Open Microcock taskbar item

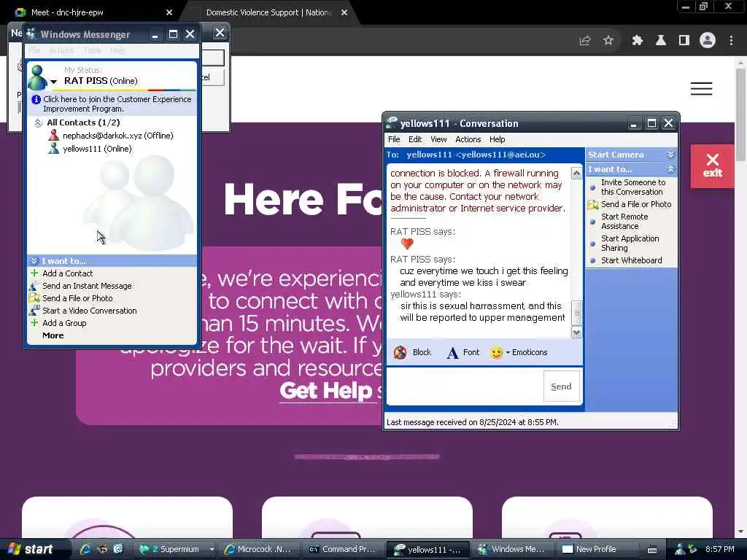[260, 549]
